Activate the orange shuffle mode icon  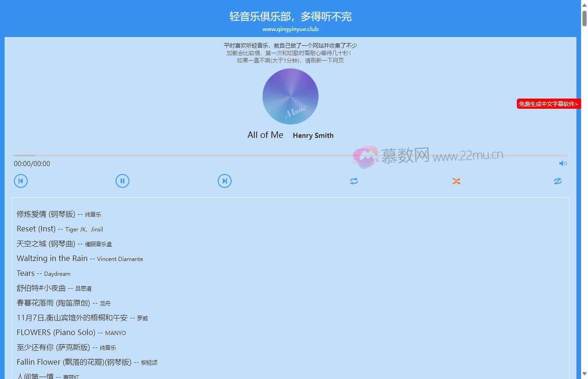[456, 181]
